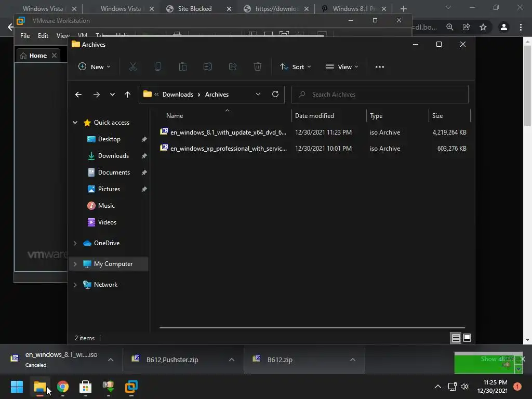The image size is (532, 399).
Task: Select the VMware Home tab
Action: pyautogui.click(x=37, y=56)
